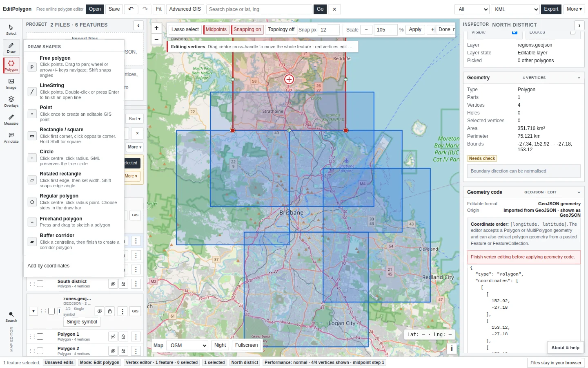Lock the South district feature
The height and width of the screenshot is (368, 588).
123,284
